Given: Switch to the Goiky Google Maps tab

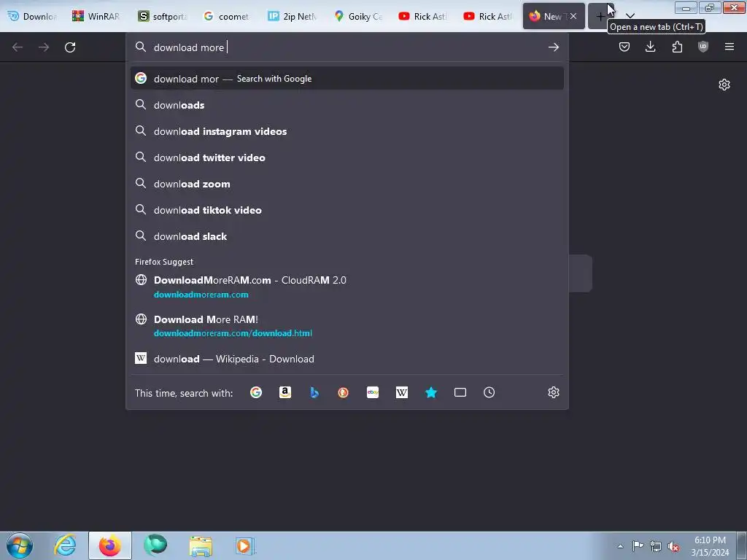Looking at the screenshot, I should coord(357,16).
